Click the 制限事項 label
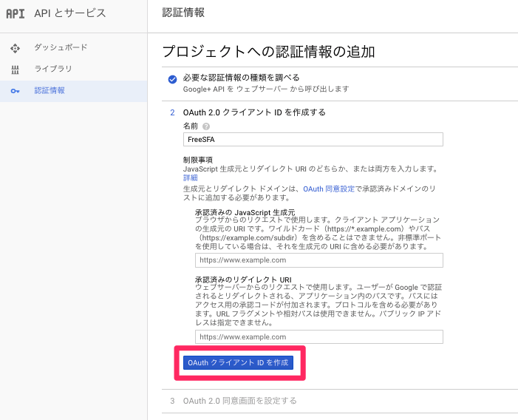The width and height of the screenshot is (518, 420). 198,160
